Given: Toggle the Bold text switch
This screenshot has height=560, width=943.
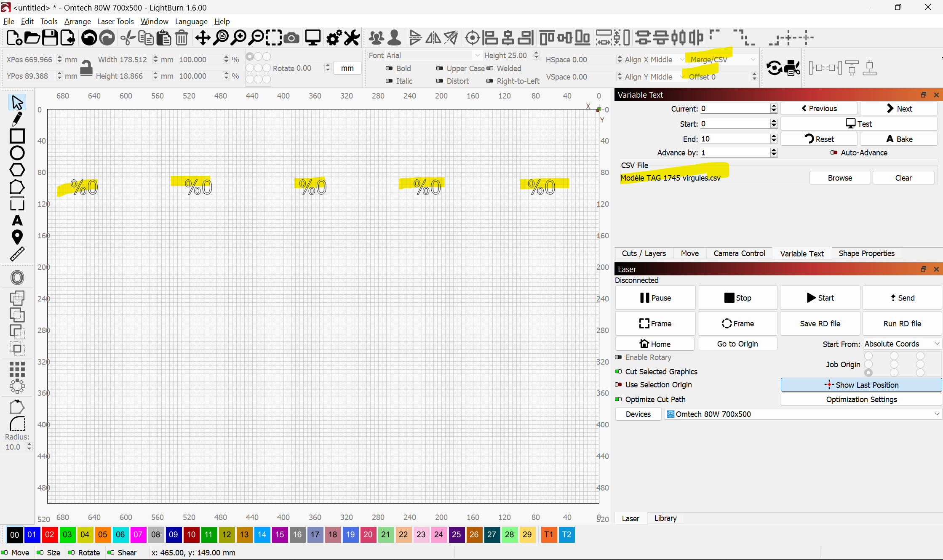Looking at the screenshot, I should point(389,68).
